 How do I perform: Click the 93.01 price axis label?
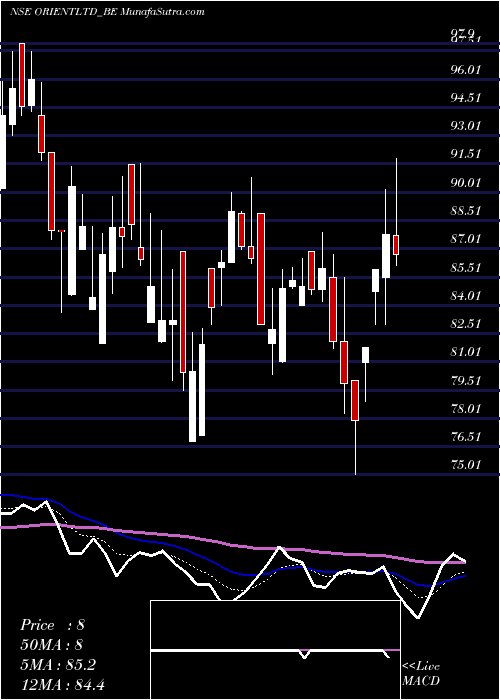click(x=466, y=126)
